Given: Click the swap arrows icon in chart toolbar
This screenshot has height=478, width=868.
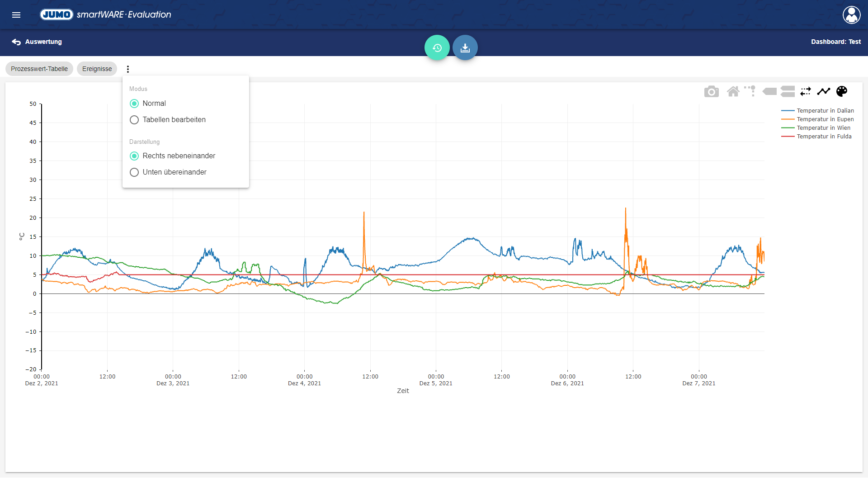Looking at the screenshot, I should [805, 92].
